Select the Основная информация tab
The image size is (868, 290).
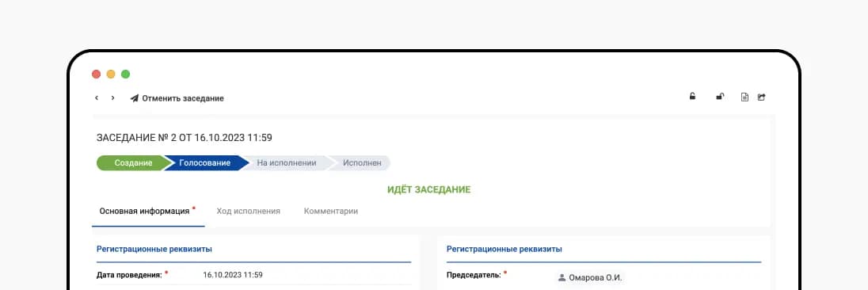pos(148,211)
